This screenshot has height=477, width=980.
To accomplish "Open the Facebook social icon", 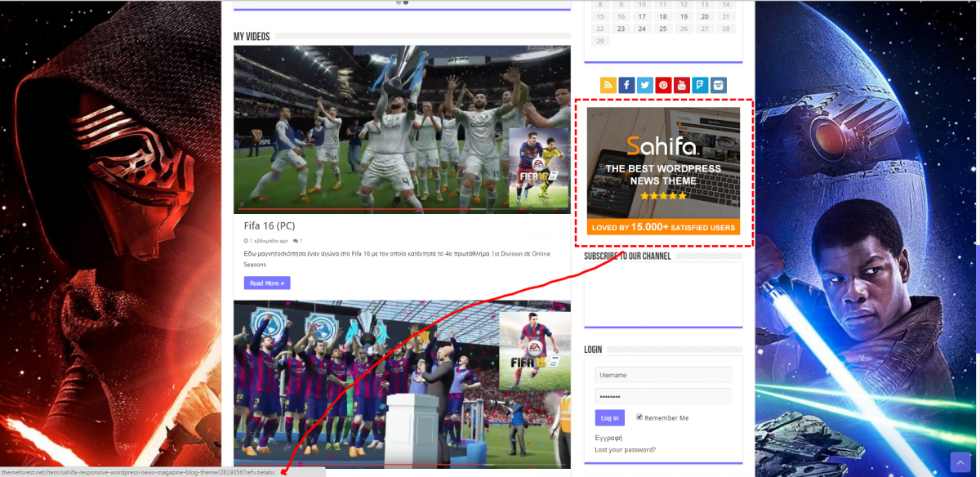I will tap(626, 85).
